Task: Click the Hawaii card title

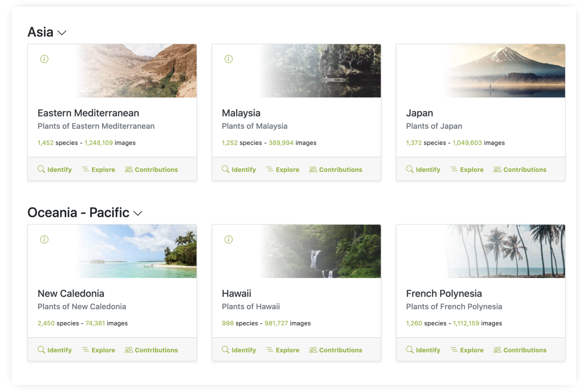Action: coord(236,294)
